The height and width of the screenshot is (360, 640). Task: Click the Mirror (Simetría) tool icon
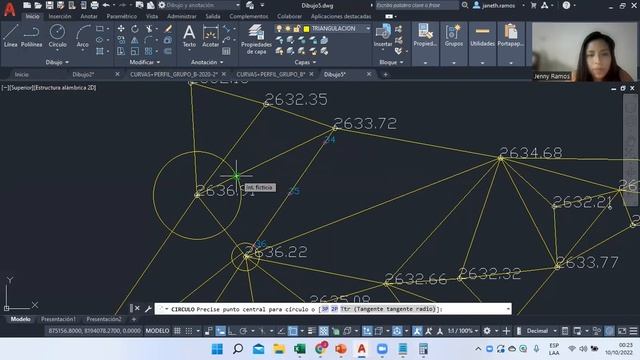[135, 40]
